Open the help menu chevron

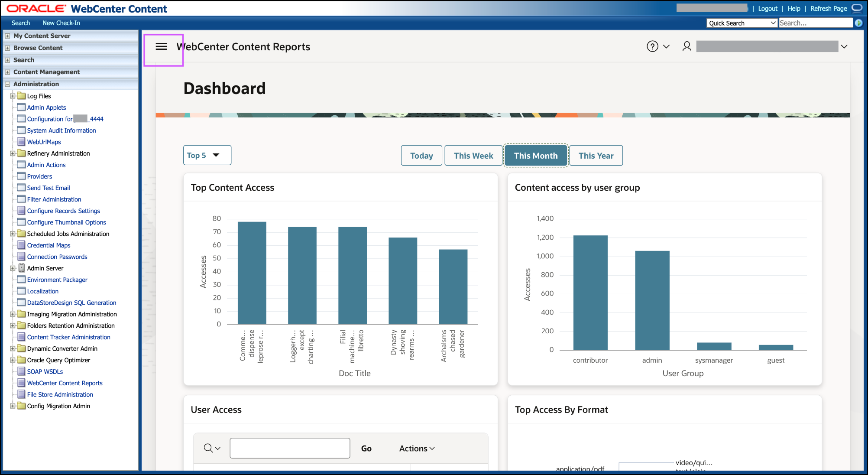click(x=666, y=46)
